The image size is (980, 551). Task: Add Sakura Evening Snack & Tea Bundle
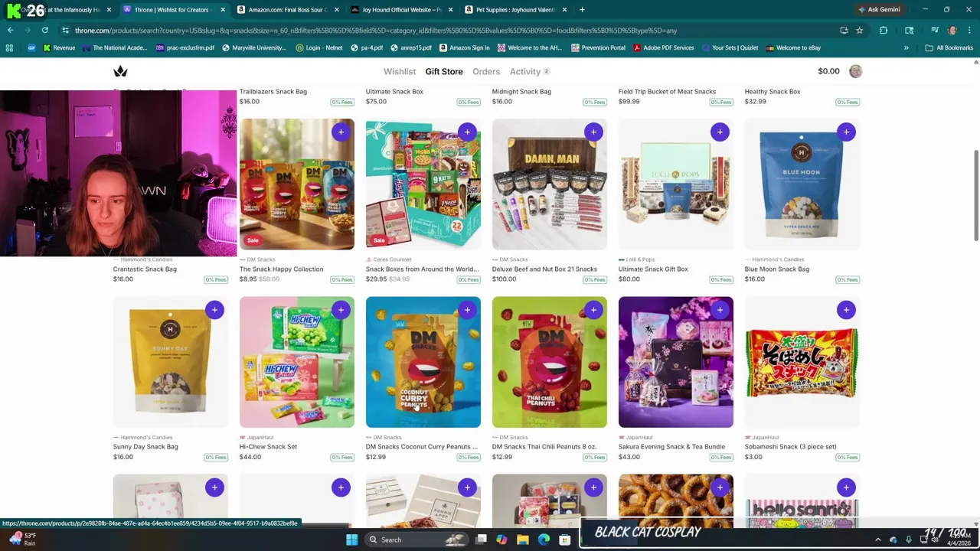[x=720, y=310]
